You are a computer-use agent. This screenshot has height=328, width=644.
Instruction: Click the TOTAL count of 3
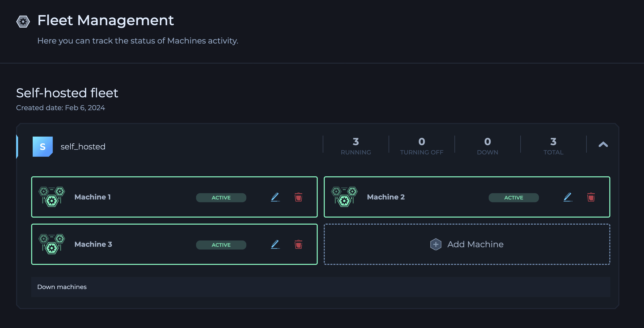[x=553, y=142]
